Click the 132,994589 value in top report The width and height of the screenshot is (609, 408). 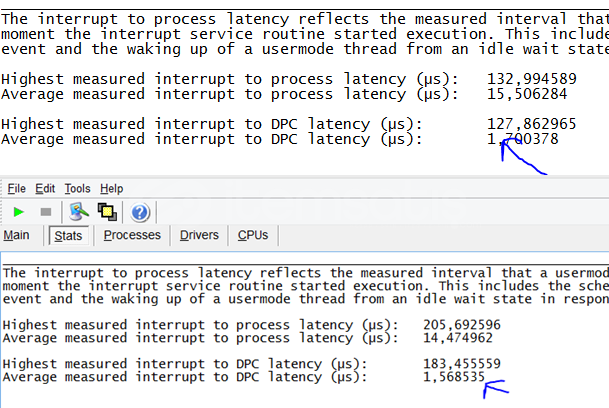point(531,79)
